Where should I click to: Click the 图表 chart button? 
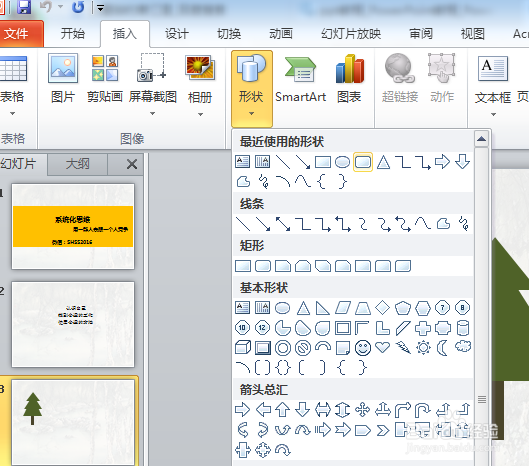[x=350, y=79]
